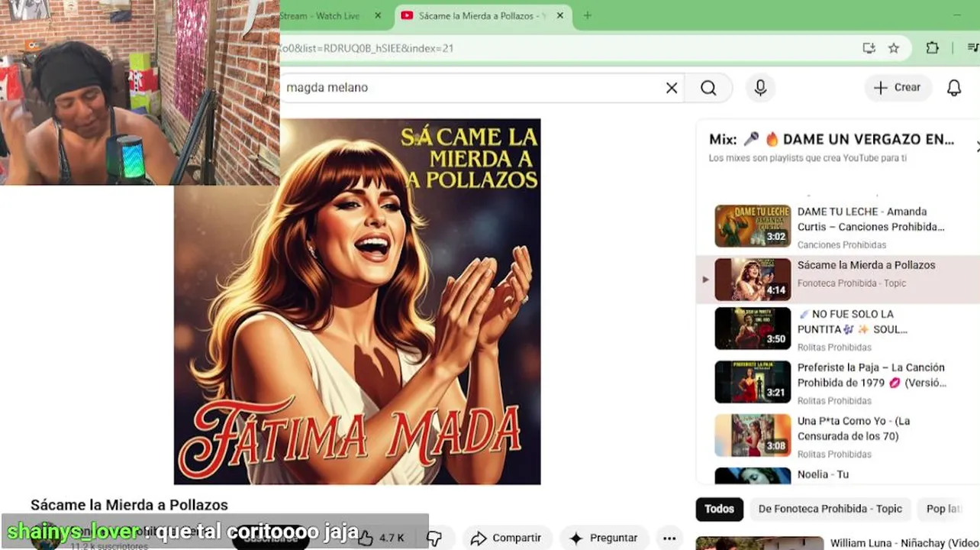Click the William Luna video thumbnail

[759, 543]
